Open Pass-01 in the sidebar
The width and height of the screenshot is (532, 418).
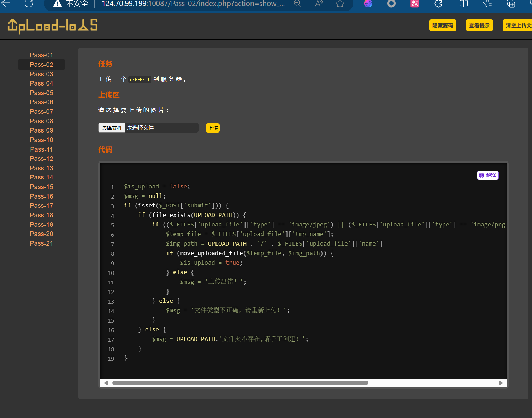[41, 55]
